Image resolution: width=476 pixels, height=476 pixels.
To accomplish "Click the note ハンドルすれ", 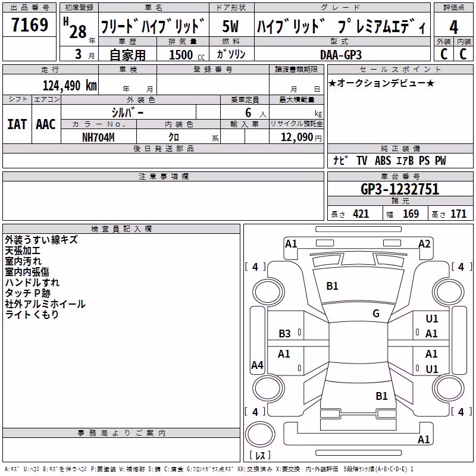I will (x=32, y=282).
